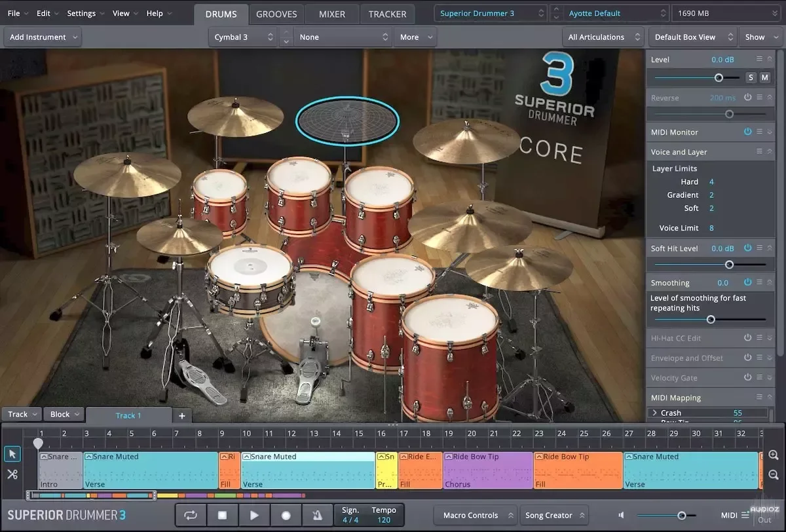Image resolution: width=786 pixels, height=532 pixels.
Task: Switch to the MIXER tab
Action: [332, 14]
